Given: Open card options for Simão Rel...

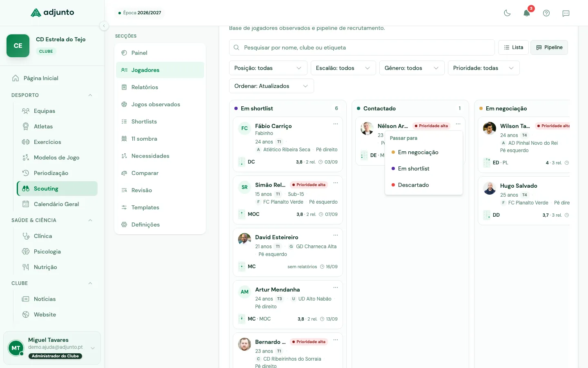Looking at the screenshot, I should pyautogui.click(x=336, y=183).
